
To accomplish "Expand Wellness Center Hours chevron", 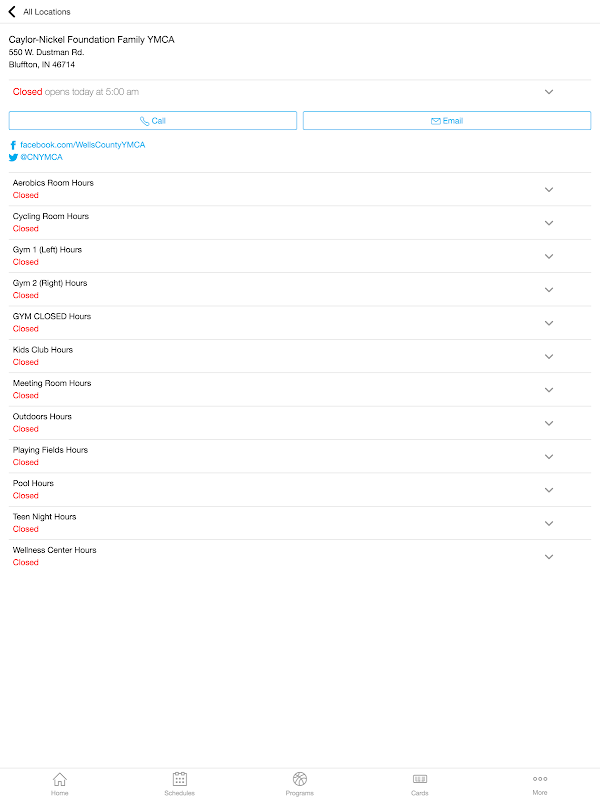I will [x=549, y=557].
